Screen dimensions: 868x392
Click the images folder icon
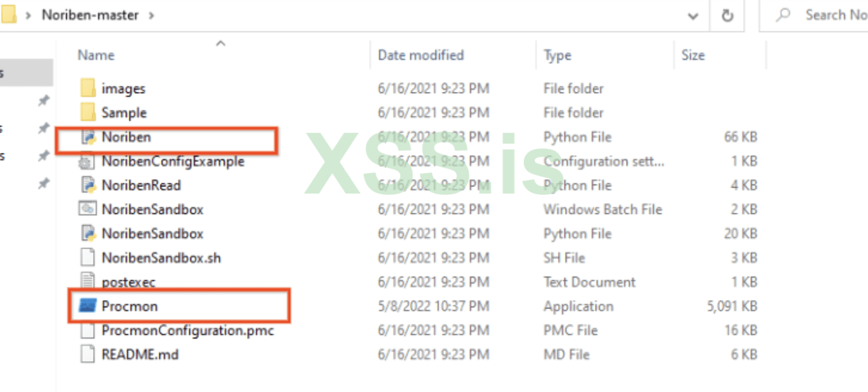coord(87,88)
